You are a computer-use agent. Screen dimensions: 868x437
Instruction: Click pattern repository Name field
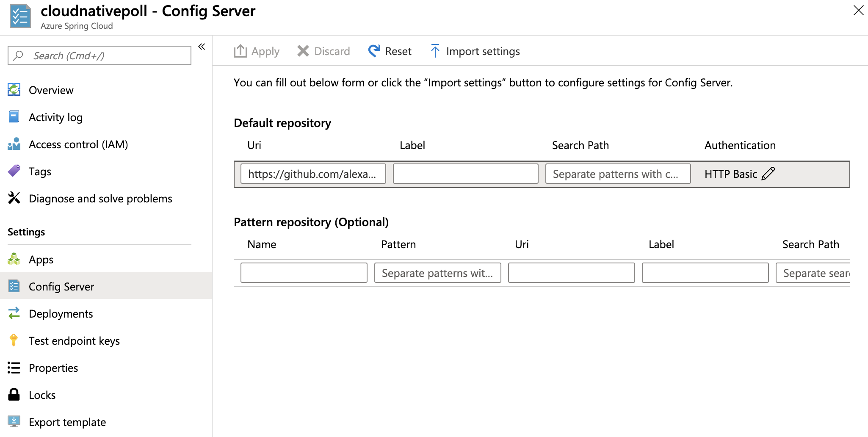click(x=304, y=273)
